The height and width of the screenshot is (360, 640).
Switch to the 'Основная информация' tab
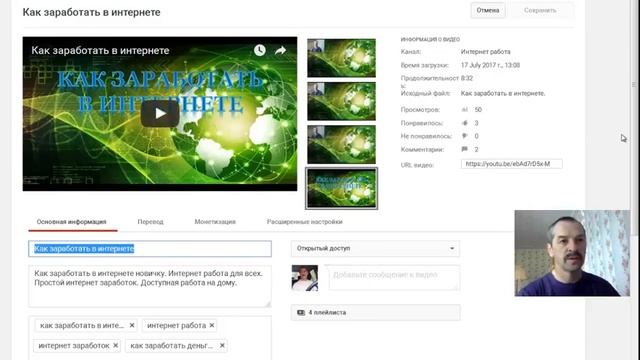tap(71, 222)
